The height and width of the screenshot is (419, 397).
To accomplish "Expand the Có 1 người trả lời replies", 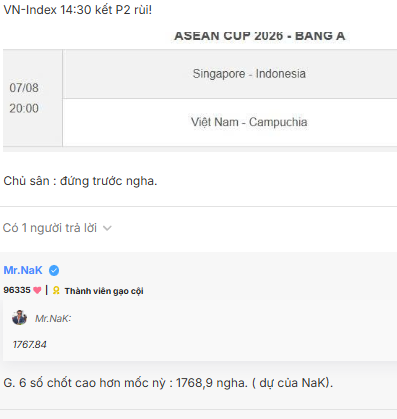I will tap(57, 228).
